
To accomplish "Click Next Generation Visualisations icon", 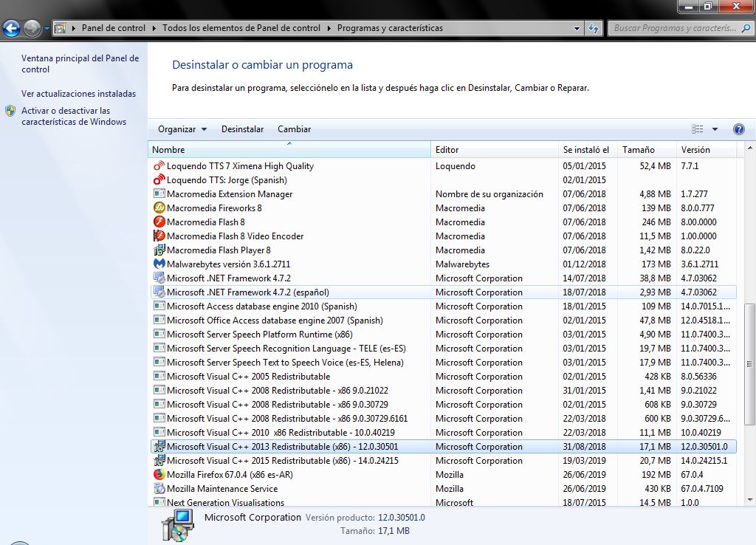I will pos(159,502).
